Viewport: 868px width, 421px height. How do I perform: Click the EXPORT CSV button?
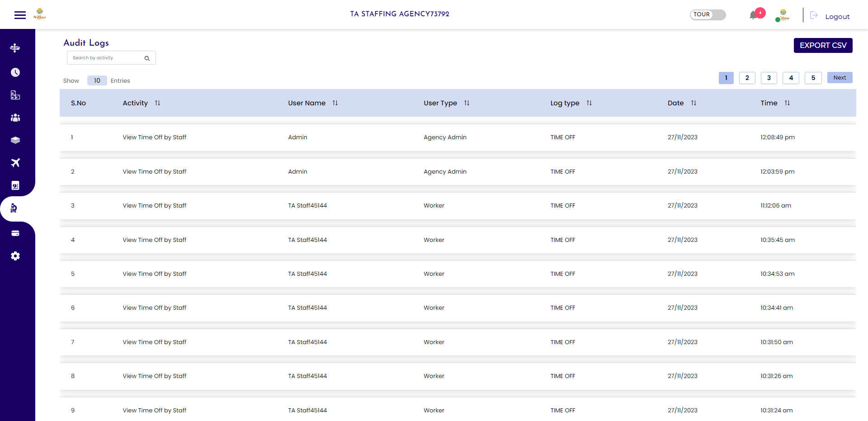coord(823,45)
